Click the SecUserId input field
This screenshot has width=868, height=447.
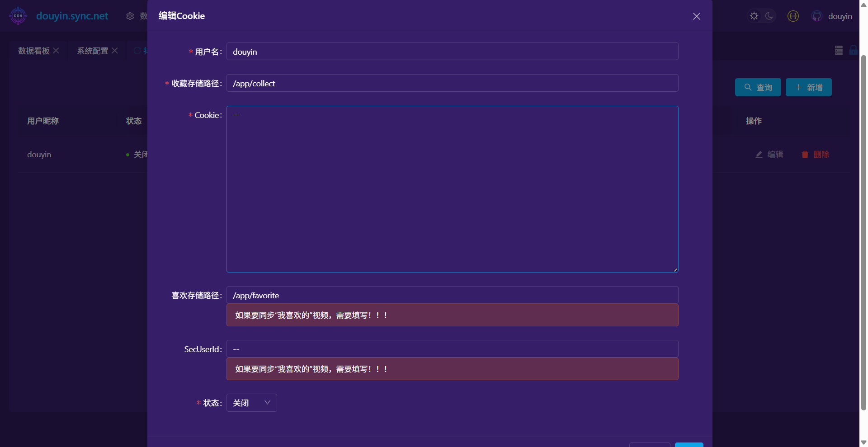452,349
